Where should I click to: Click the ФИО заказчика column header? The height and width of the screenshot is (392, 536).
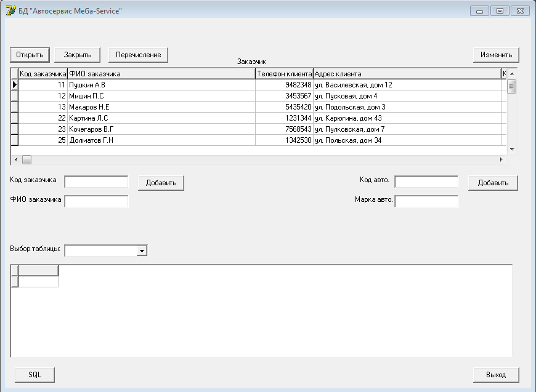point(161,74)
